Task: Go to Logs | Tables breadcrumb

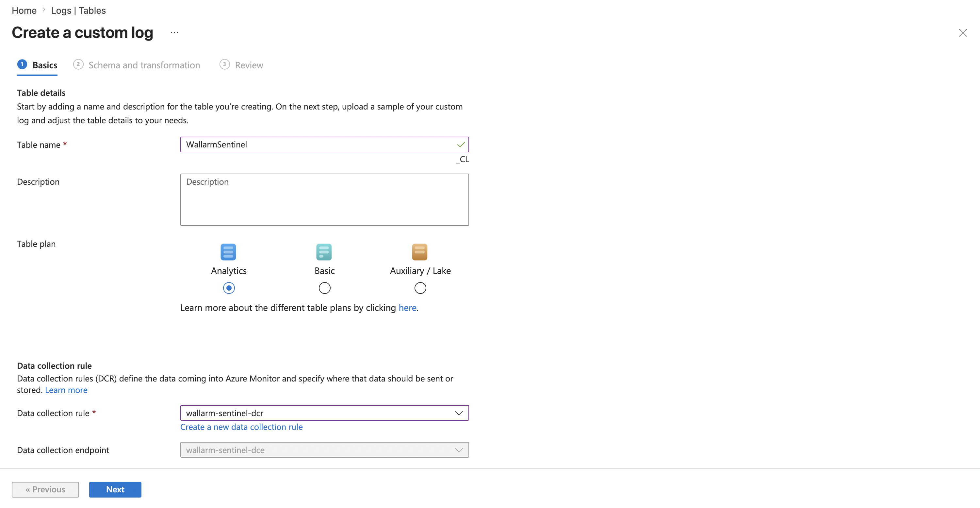Action: tap(78, 10)
